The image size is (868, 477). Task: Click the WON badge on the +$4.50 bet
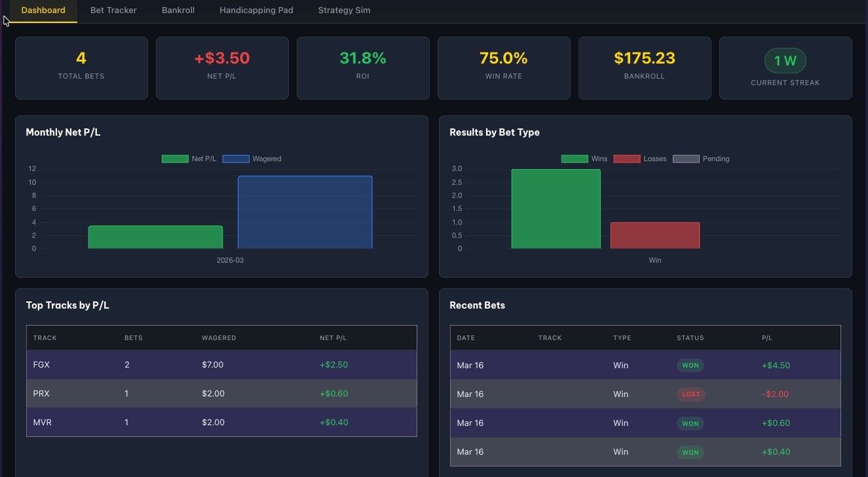click(690, 366)
